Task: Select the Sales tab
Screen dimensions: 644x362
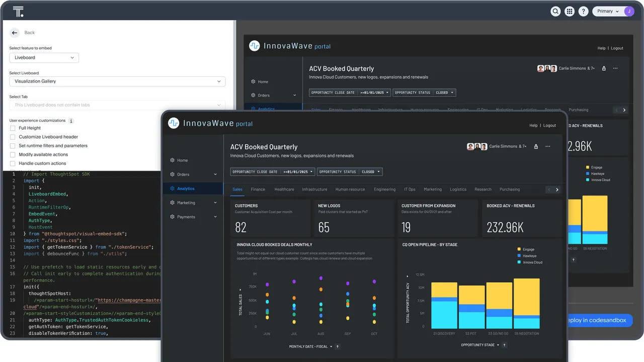Action: tap(237, 190)
